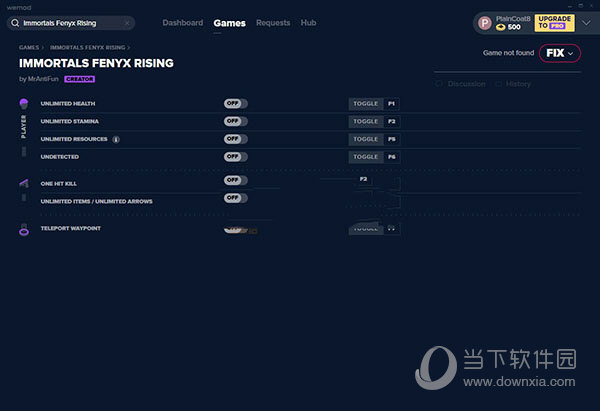Click the teleport category icon
Screen dimensions: 600x411
pos(24,230)
